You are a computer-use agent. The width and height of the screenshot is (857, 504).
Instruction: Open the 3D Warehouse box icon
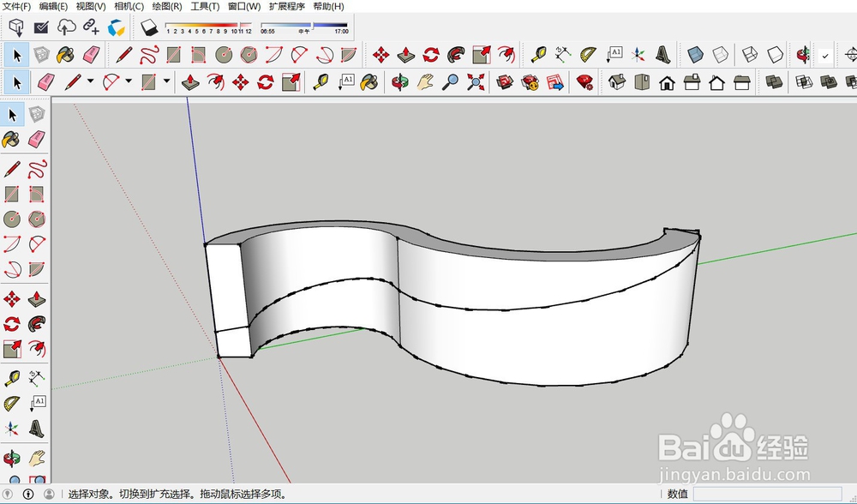click(x=505, y=82)
